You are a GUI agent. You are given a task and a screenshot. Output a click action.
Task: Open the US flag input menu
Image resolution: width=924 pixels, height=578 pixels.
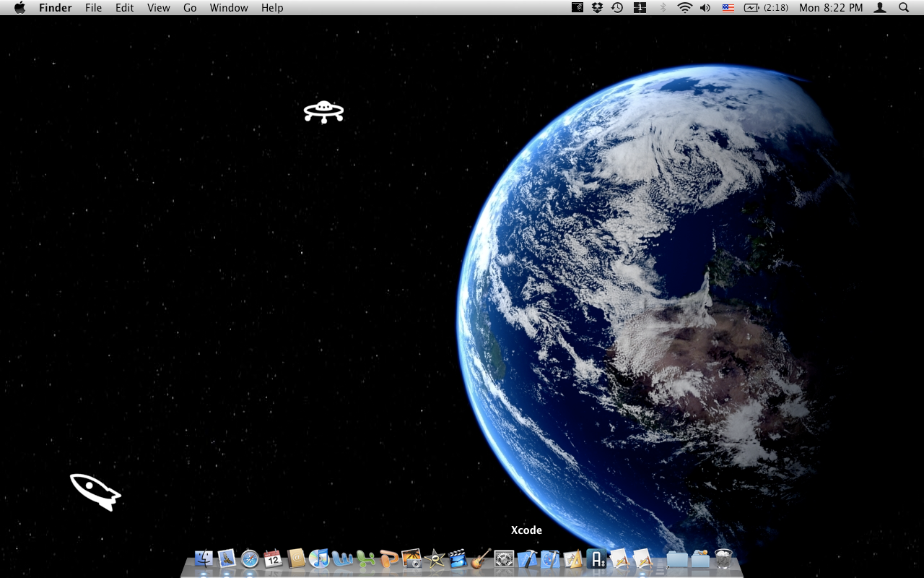(x=728, y=8)
